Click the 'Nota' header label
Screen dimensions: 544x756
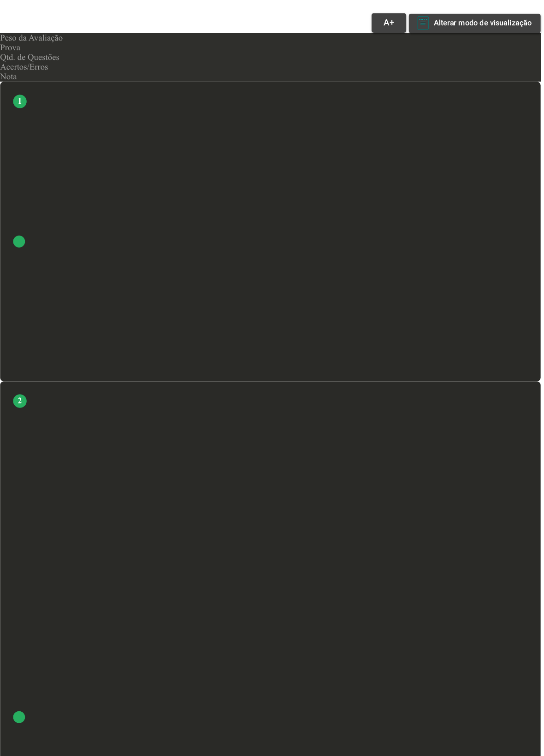8,77
